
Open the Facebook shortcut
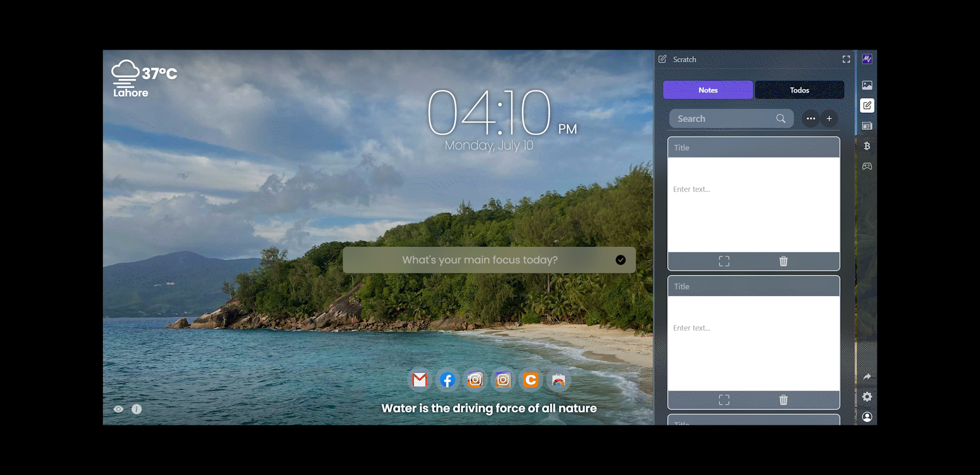(x=447, y=380)
